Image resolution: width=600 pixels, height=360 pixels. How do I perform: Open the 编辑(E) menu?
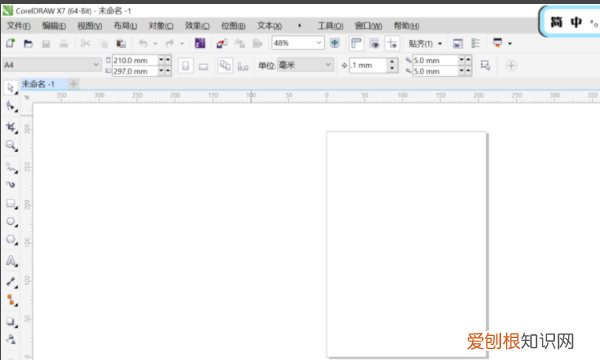tap(54, 26)
